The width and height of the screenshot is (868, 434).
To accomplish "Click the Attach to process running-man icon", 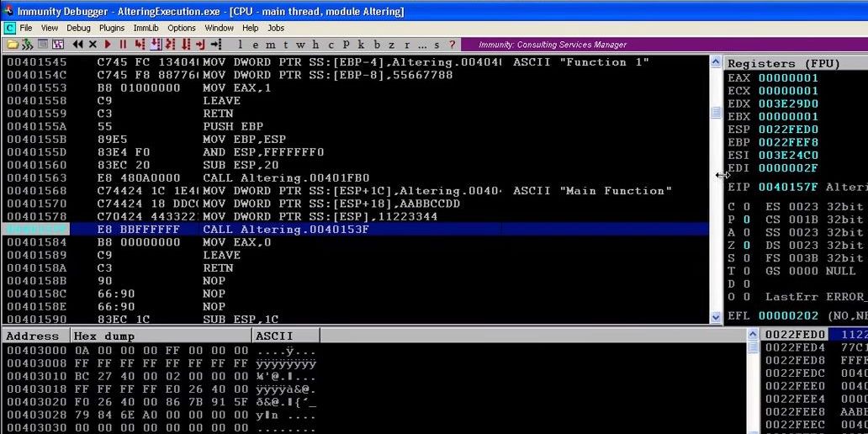I will [27, 45].
